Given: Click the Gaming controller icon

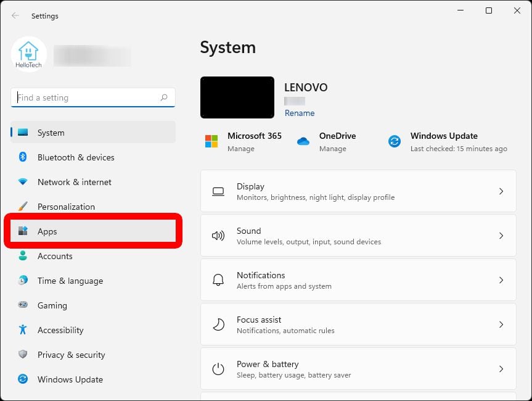Looking at the screenshot, I should [23, 305].
